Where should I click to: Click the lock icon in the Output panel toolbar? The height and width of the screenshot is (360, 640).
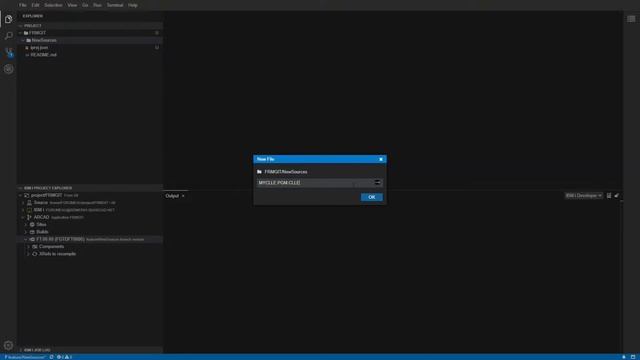click(x=609, y=196)
